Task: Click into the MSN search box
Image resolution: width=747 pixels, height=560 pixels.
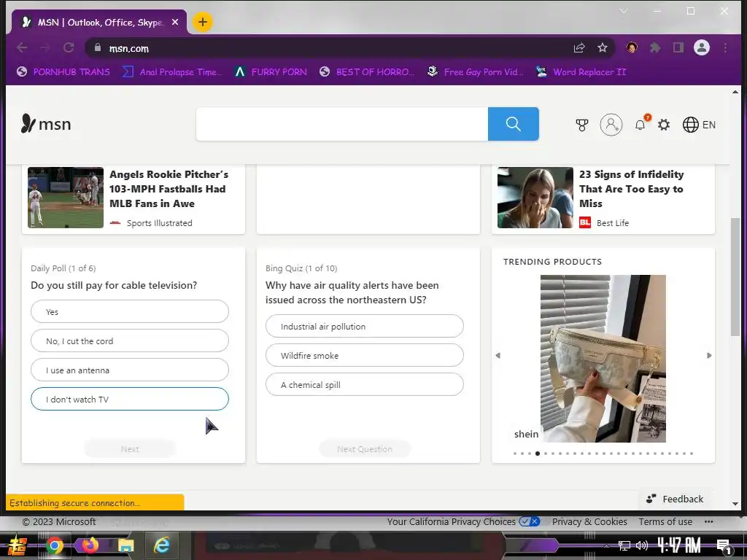Action: point(341,124)
